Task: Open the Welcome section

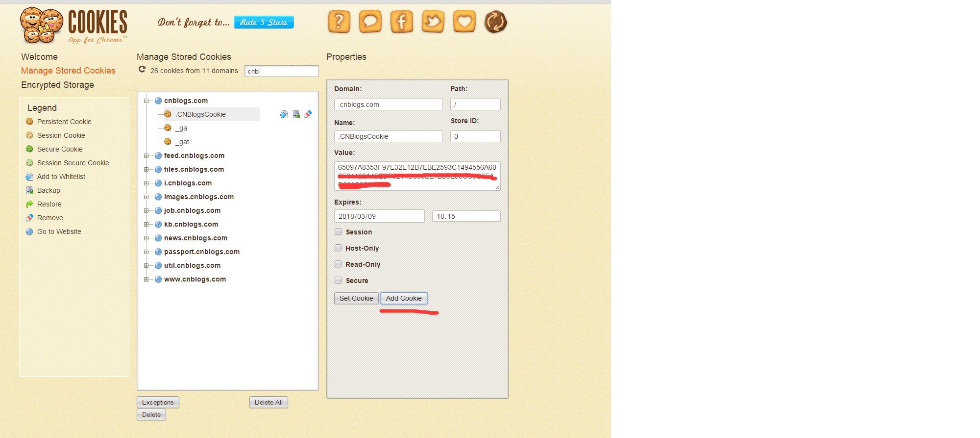Action: (x=39, y=57)
